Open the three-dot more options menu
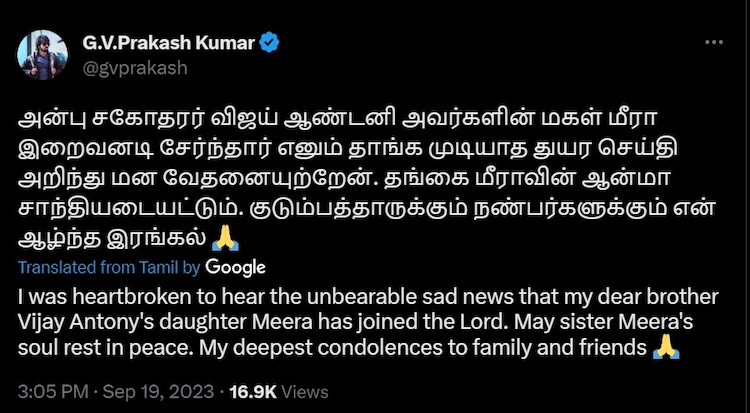750x413 pixels. click(714, 44)
